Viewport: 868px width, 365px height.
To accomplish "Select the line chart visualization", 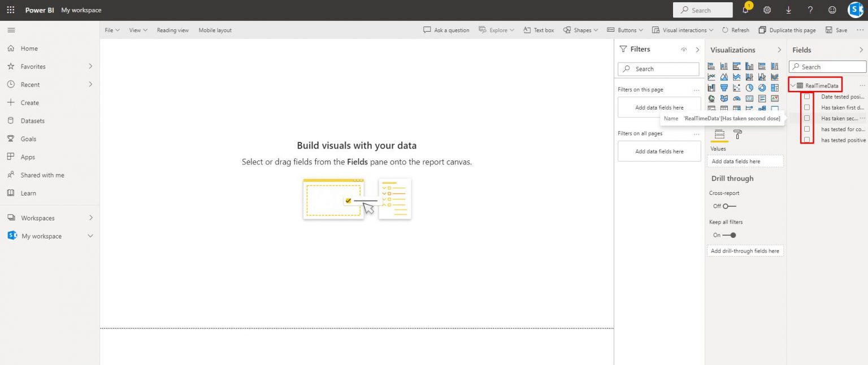I will click(x=711, y=76).
